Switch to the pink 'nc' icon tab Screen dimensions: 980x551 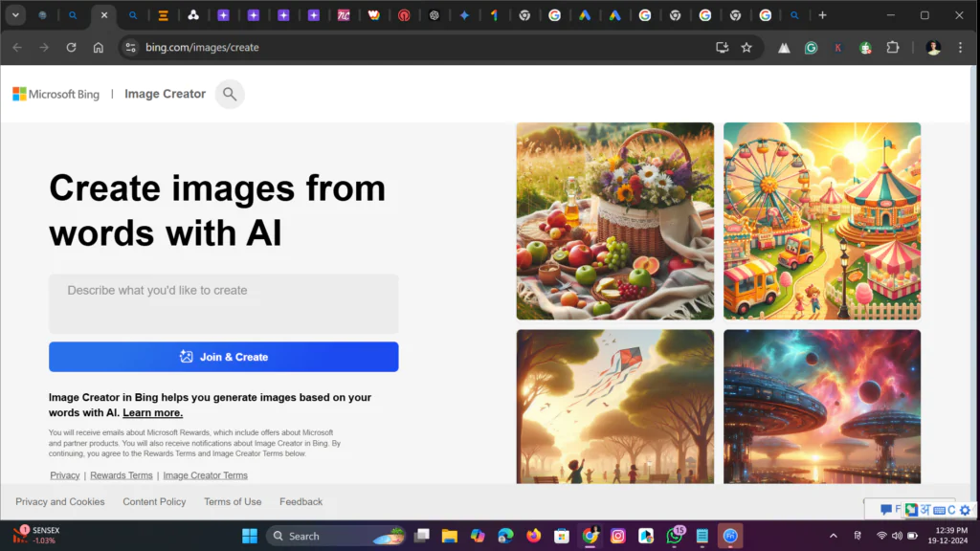click(344, 15)
